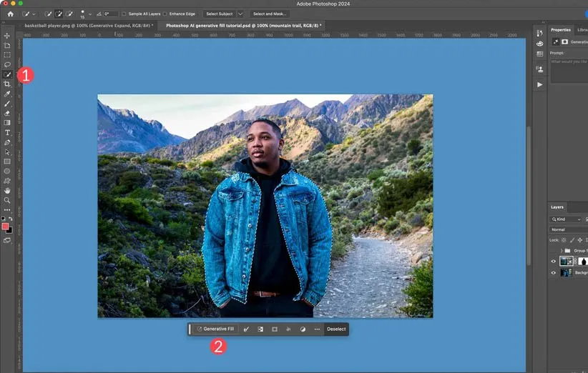Select the Hand tool
The width and height of the screenshot is (588, 373).
[7, 191]
